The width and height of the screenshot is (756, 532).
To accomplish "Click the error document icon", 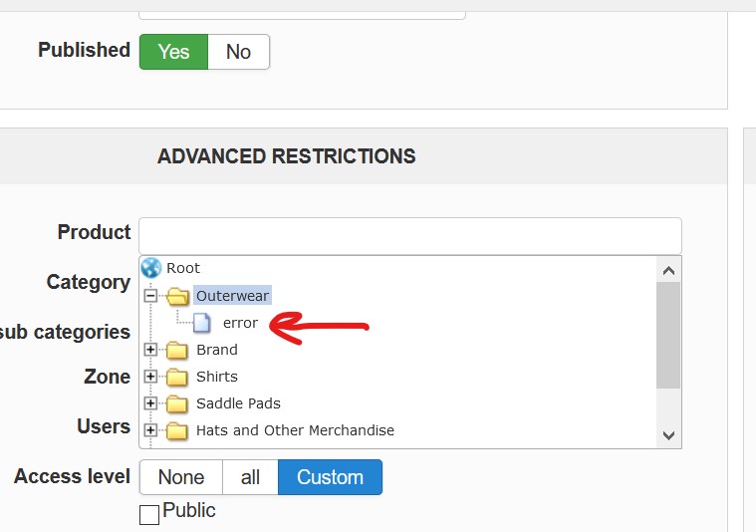I will [x=202, y=323].
